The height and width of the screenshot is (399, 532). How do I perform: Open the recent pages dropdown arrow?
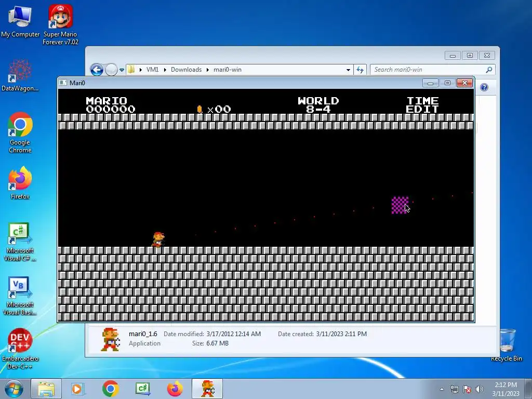122,70
